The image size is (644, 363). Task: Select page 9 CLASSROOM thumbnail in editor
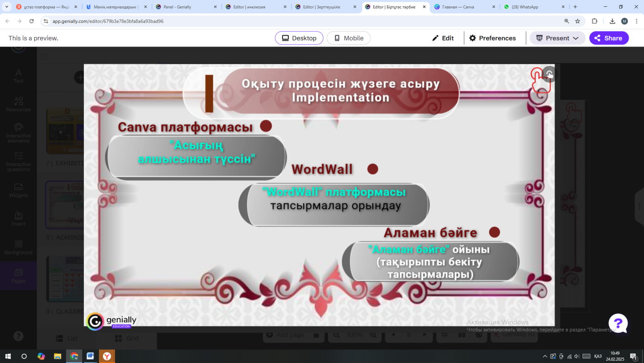(x=65, y=279)
